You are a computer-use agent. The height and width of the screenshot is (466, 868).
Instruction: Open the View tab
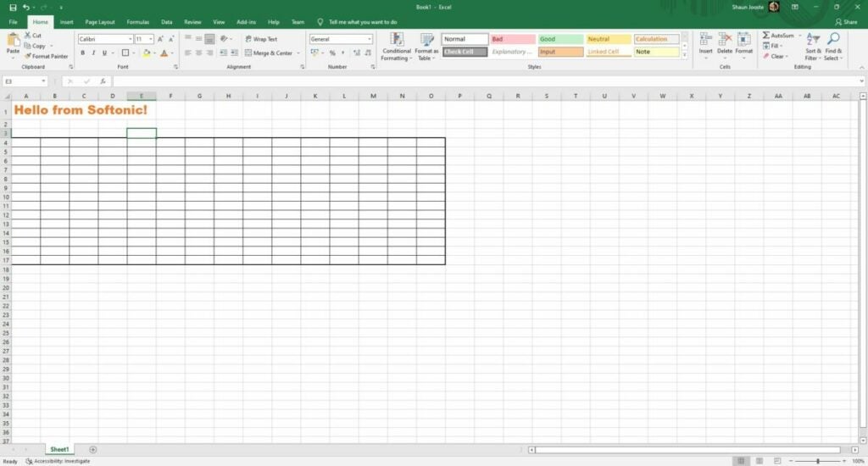point(219,22)
